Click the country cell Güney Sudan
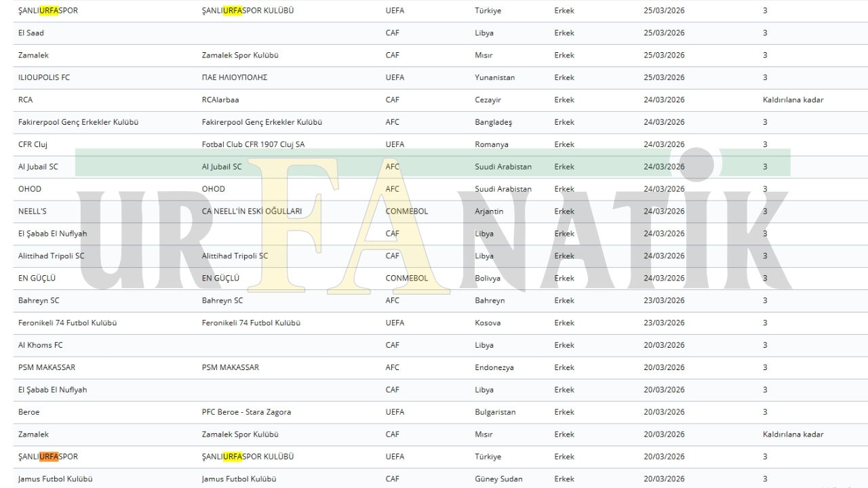Viewport: 868px width, 488px height. [x=499, y=479]
